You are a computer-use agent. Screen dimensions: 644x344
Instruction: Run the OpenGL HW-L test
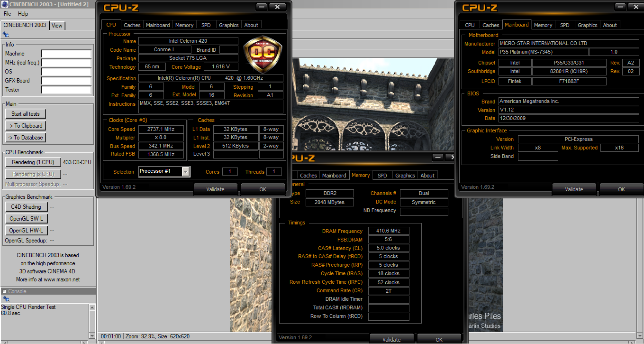click(x=26, y=231)
